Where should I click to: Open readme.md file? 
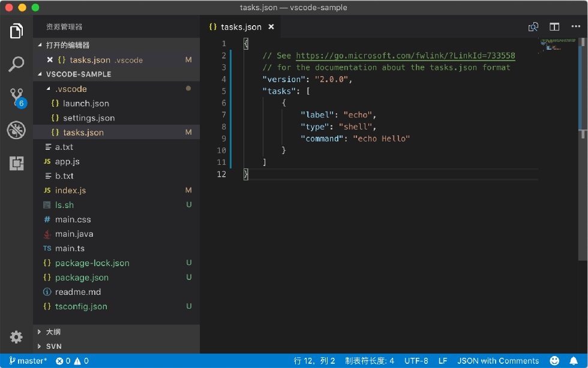click(x=116, y=292)
